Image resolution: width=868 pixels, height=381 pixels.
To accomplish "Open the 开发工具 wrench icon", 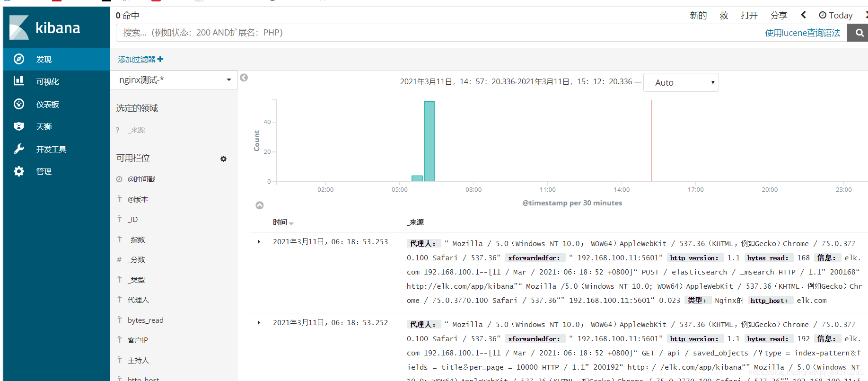I will pyautogui.click(x=19, y=149).
